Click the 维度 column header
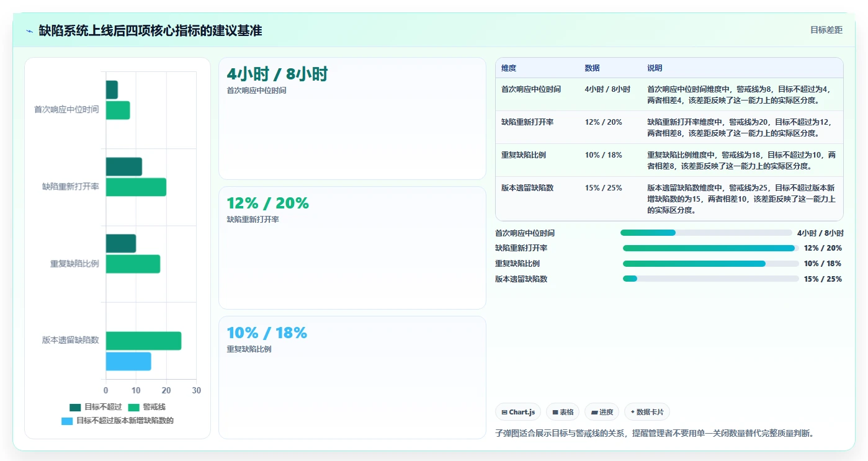Viewport: 868px width, 461px height. click(509, 68)
